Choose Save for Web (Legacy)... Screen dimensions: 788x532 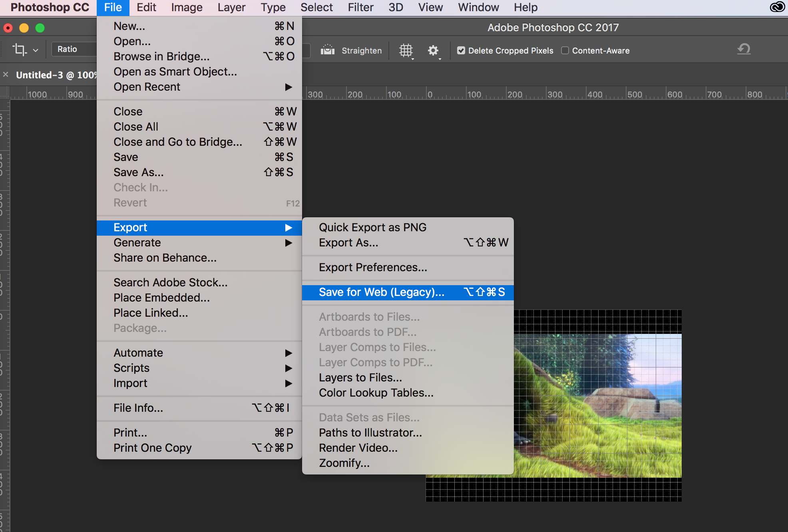pos(408,292)
